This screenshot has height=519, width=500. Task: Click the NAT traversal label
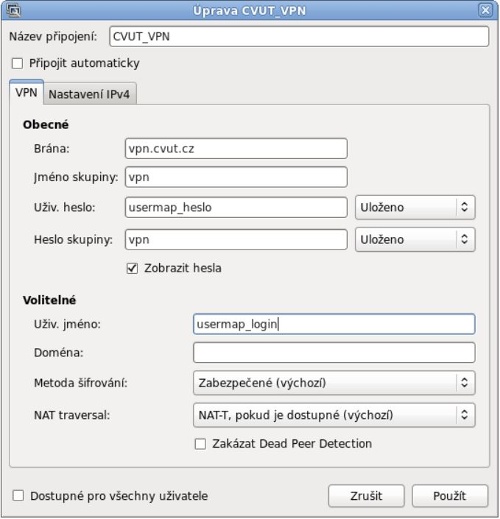tap(72, 415)
